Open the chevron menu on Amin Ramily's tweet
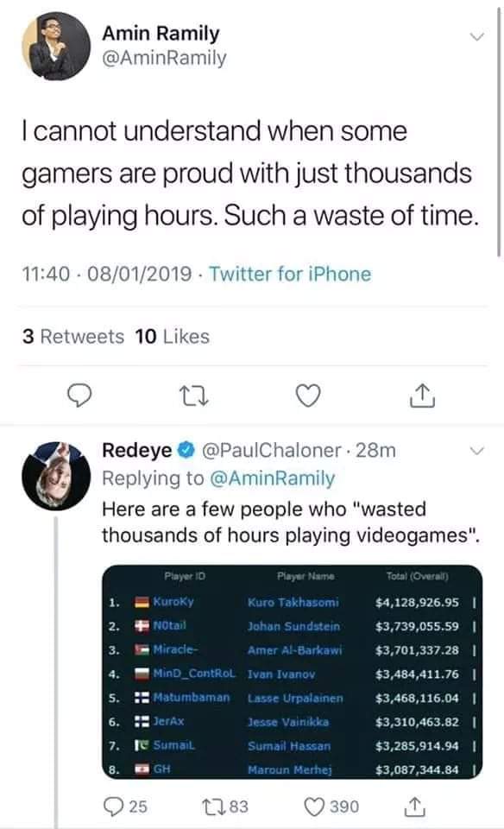The width and height of the screenshot is (504, 829). click(x=477, y=36)
